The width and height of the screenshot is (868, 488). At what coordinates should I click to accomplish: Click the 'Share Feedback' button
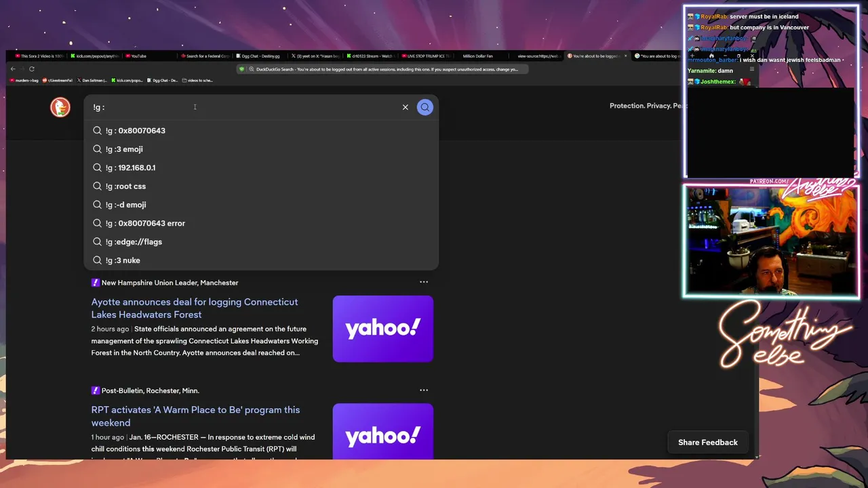click(x=708, y=443)
